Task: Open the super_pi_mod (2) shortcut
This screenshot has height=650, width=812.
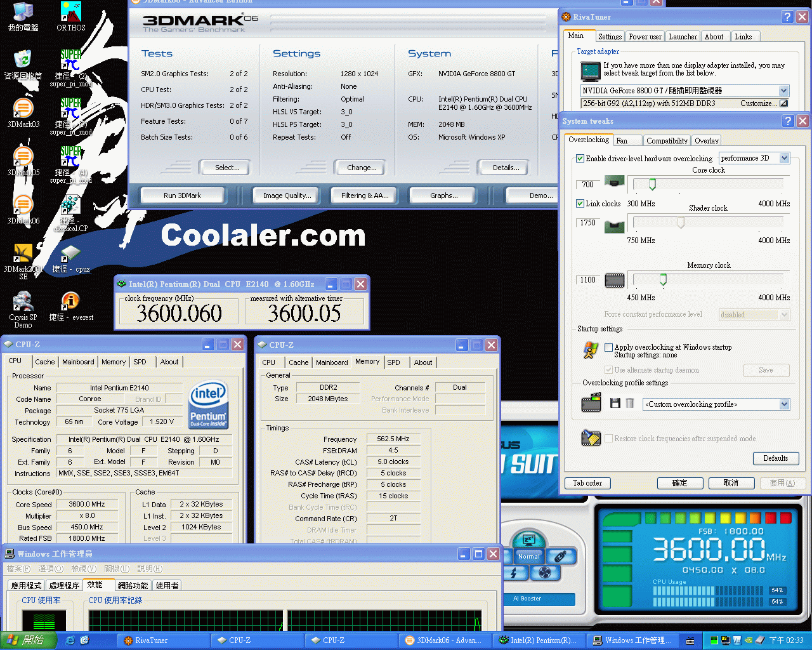Action: pyautogui.click(x=70, y=68)
